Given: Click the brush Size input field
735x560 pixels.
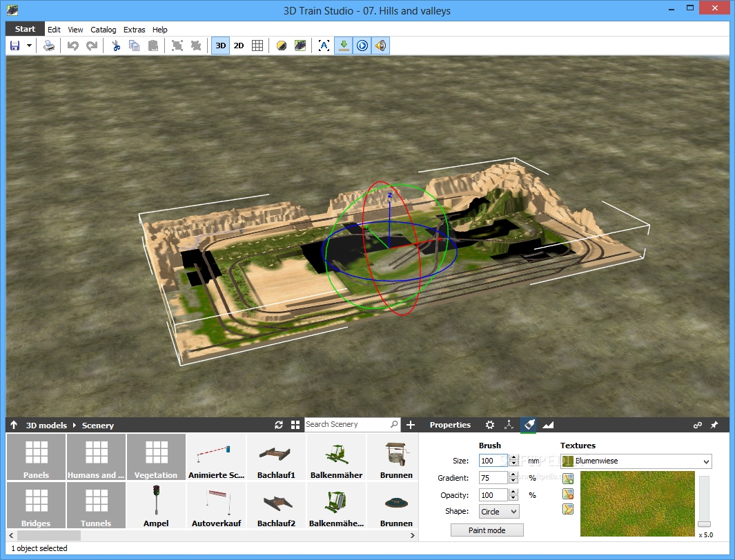Looking at the screenshot, I should pos(493,461).
